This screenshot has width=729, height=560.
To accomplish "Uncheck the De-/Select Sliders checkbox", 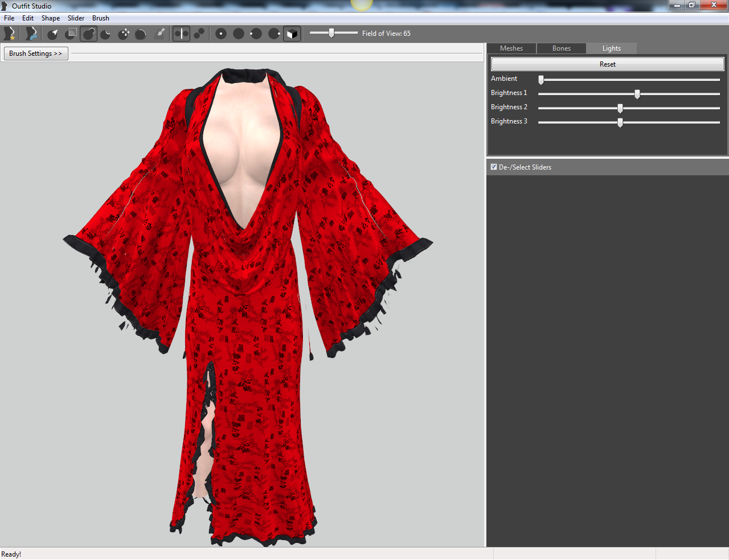I will pos(494,167).
